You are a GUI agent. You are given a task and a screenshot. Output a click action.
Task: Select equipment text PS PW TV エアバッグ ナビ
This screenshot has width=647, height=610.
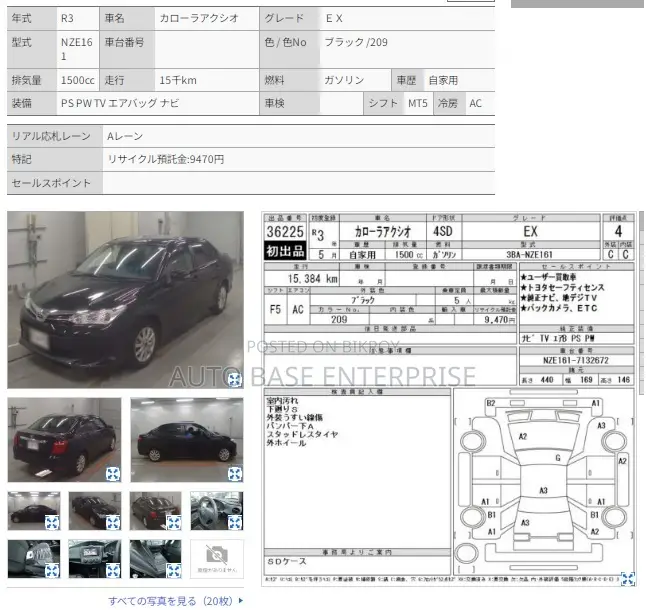click(x=120, y=103)
